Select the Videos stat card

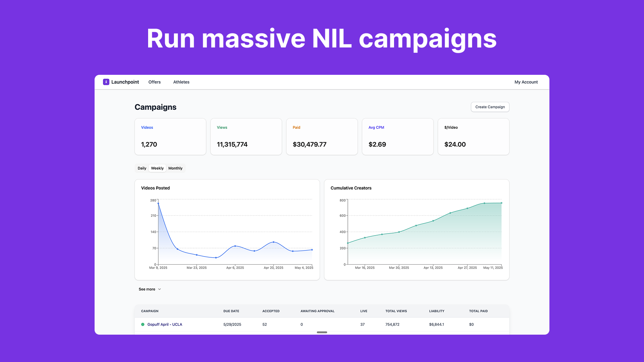[x=170, y=136]
